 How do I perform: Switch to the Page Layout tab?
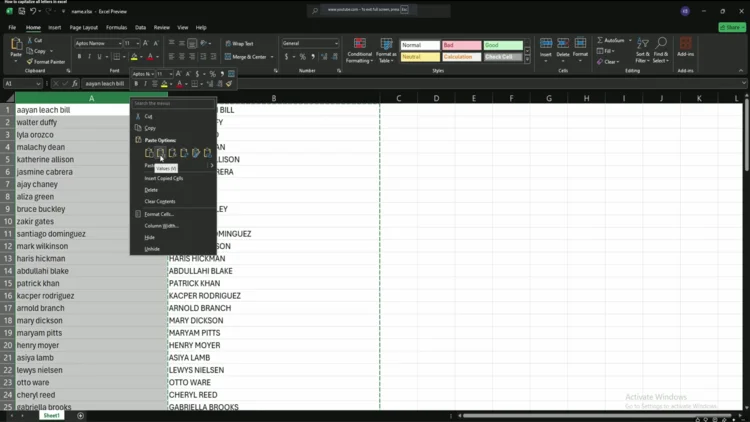pyautogui.click(x=84, y=28)
